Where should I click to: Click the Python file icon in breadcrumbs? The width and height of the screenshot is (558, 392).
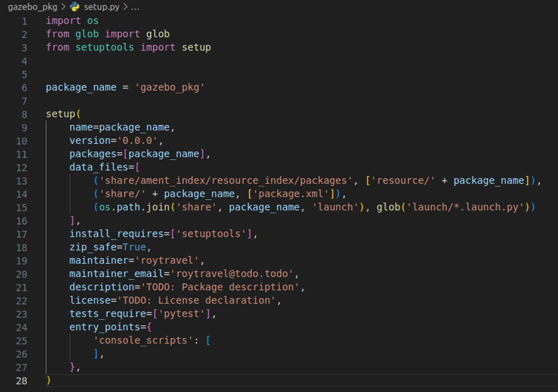coord(74,7)
